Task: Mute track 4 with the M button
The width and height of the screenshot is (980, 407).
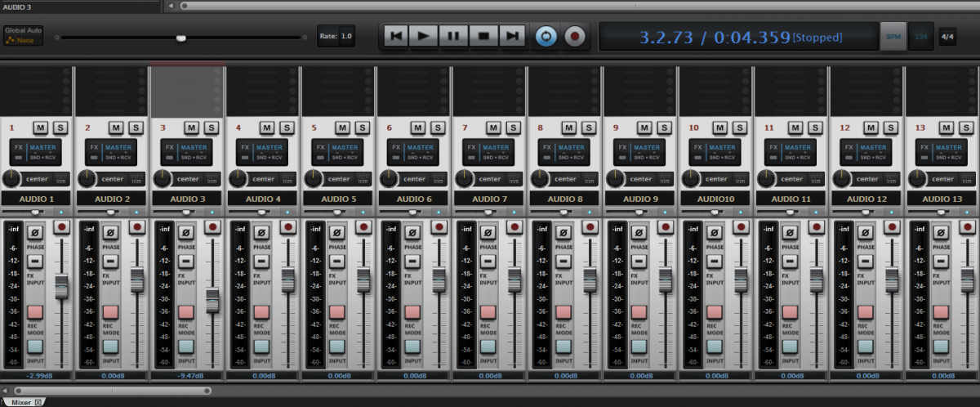Action: click(x=266, y=127)
